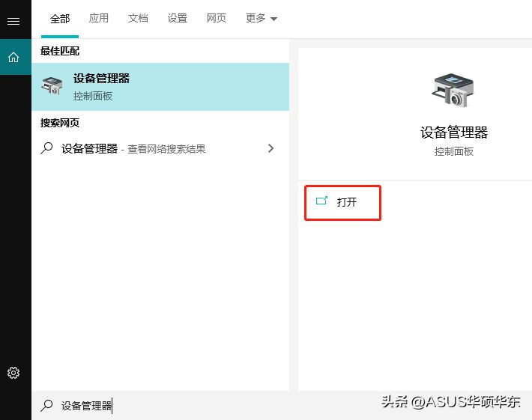This screenshot has height=420, width=532.
Task: Click the open-window icon next to 打开
Action: click(x=322, y=201)
